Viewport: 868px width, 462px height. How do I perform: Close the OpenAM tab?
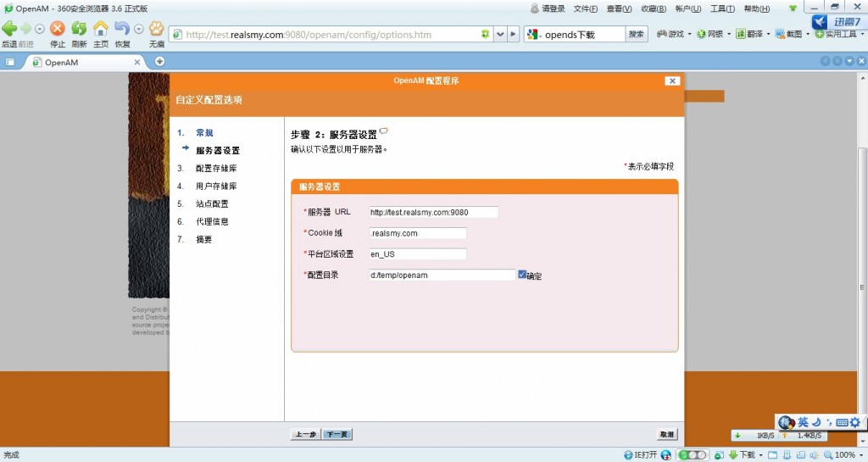tap(136, 63)
